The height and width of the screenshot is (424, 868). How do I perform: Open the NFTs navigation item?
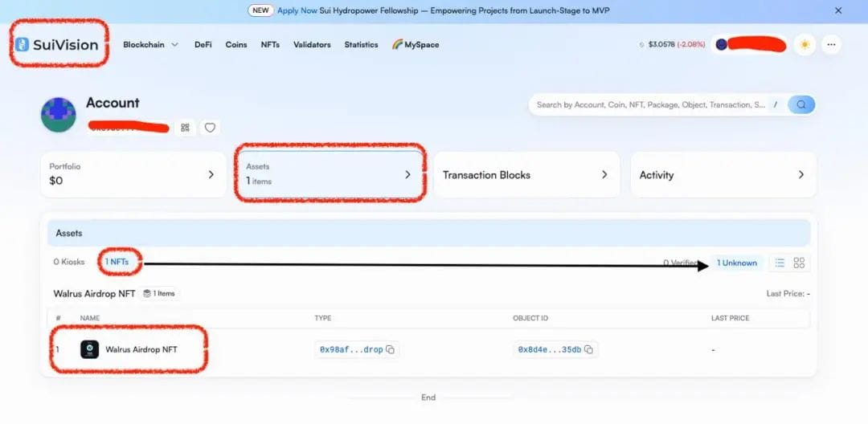(270, 45)
